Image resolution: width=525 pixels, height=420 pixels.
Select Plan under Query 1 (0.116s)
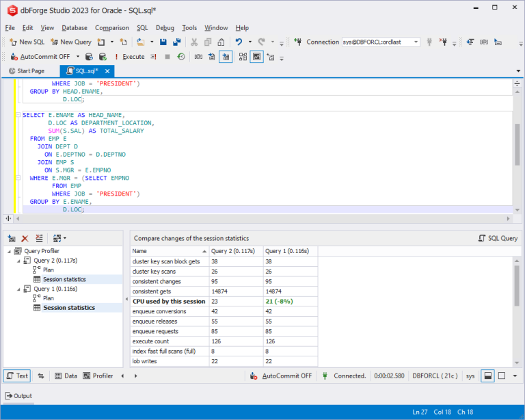[x=48, y=298]
